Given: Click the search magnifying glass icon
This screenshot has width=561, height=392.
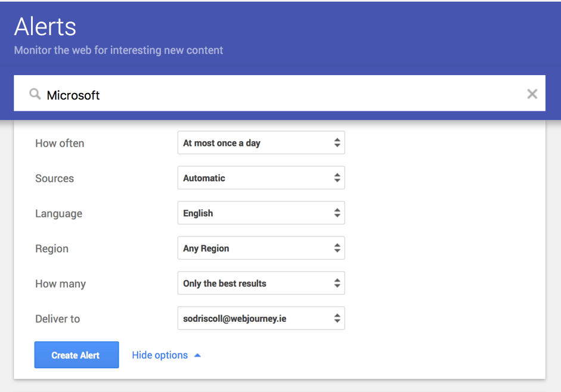Looking at the screenshot, I should [35, 94].
